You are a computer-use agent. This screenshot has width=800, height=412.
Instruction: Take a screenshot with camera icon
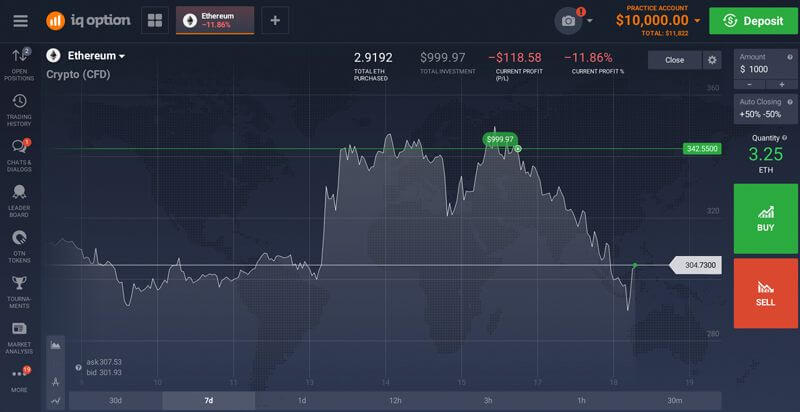coord(568,21)
